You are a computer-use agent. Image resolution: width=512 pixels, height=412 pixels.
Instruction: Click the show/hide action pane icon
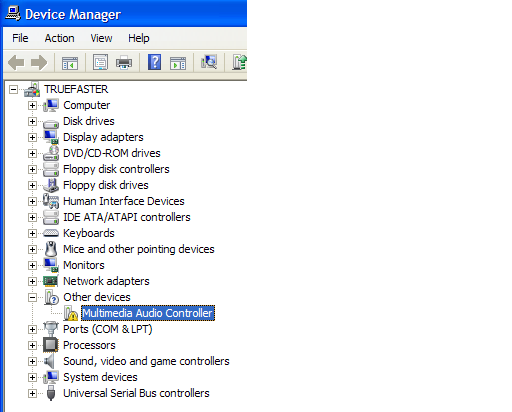point(178,63)
